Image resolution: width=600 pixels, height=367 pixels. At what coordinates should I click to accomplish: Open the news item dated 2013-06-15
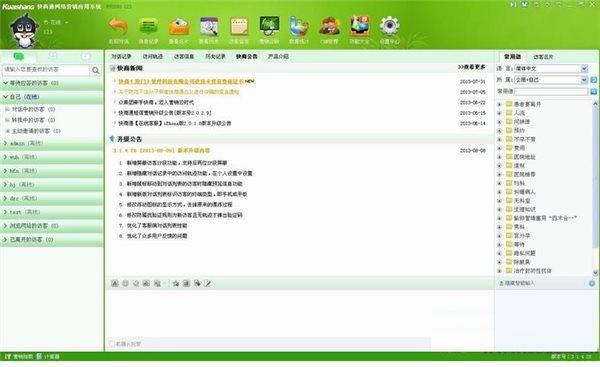click(x=165, y=113)
